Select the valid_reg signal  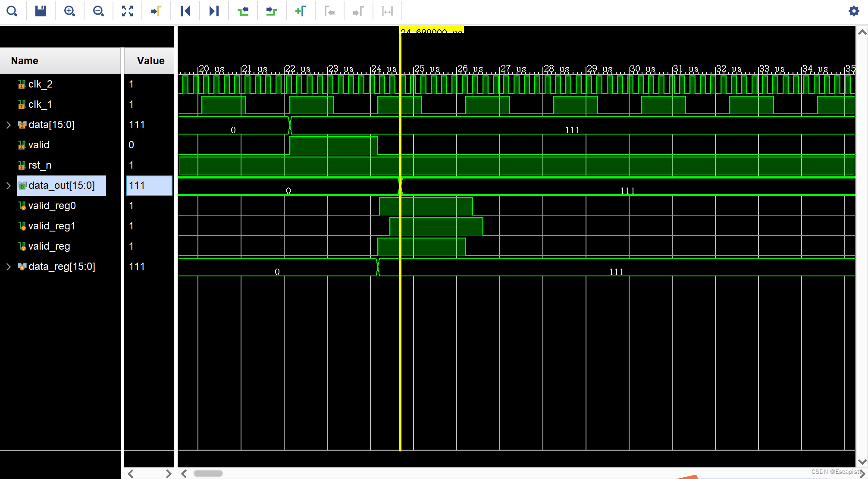click(49, 247)
